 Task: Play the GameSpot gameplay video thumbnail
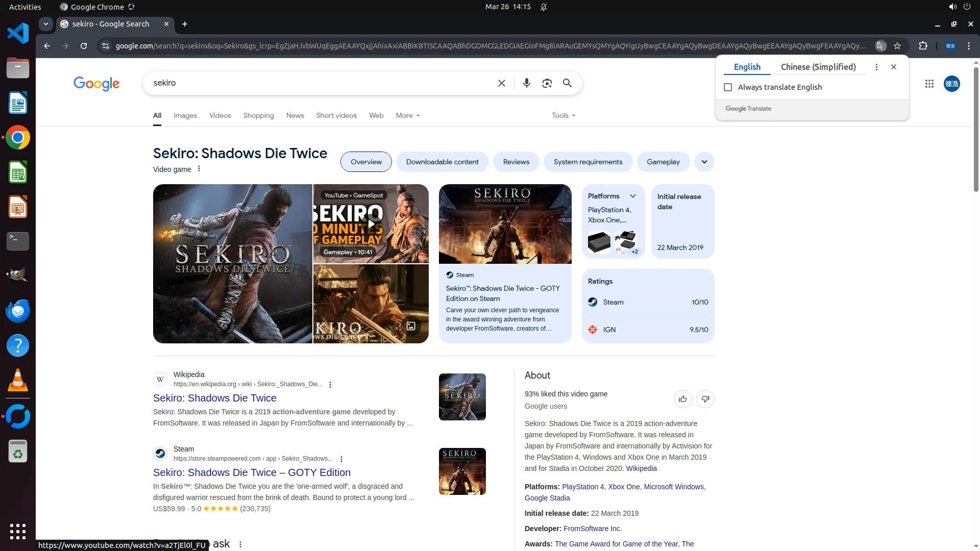pos(371,224)
